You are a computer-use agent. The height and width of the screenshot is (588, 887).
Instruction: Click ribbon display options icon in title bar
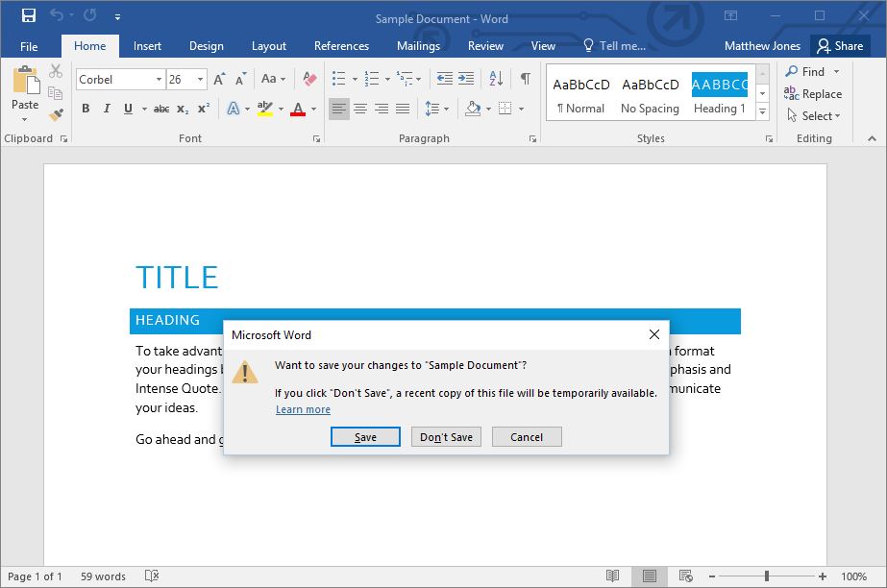click(731, 15)
